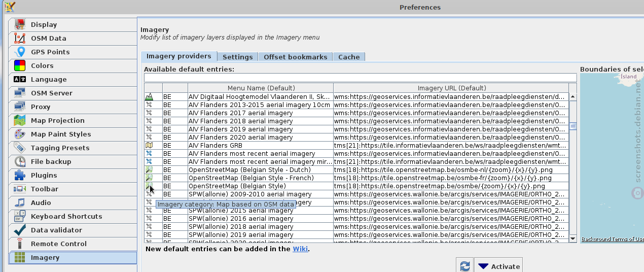Open the Proxy settings icon
The image size is (644, 272).
coord(20,107)
